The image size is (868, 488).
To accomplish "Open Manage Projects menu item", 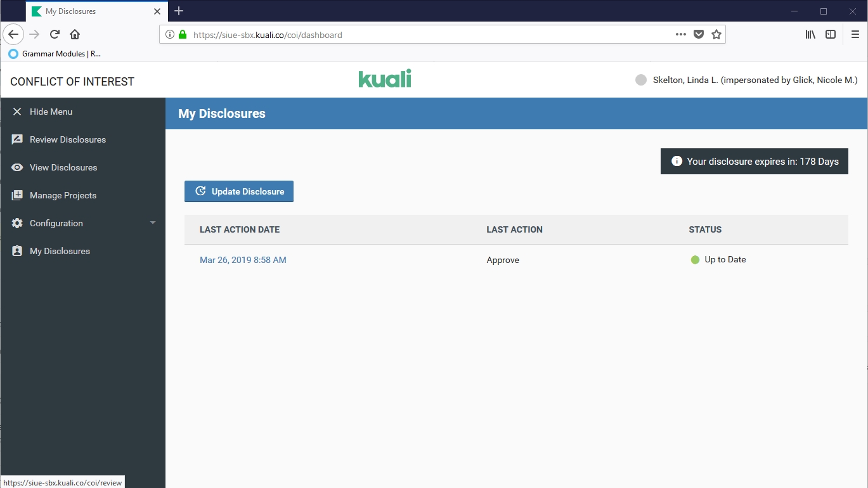I will pyautogui.click(x=63, y=195).
